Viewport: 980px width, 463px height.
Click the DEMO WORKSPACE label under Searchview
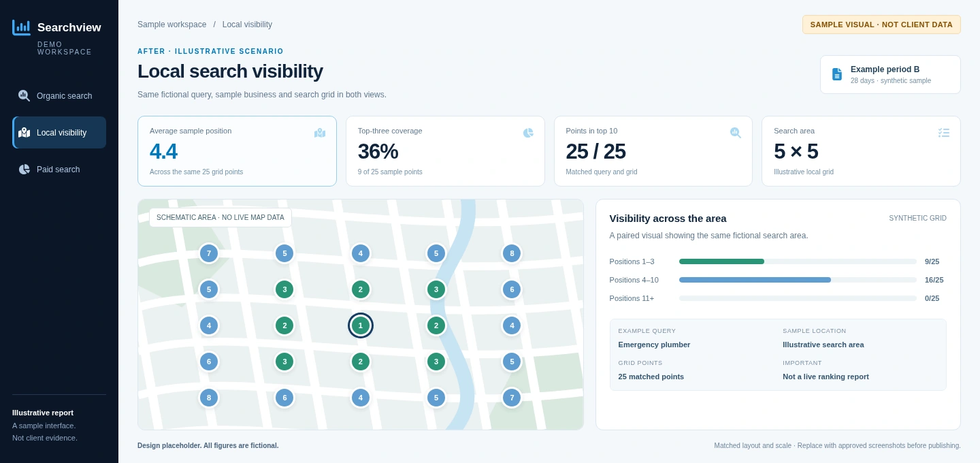pyautogui.click(x=65, y=48)
